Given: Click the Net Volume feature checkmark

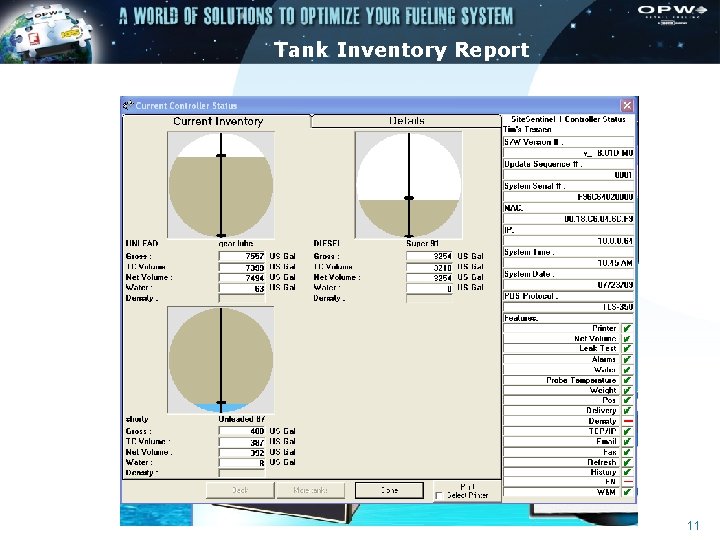Looking at the screenshot, I should (x=627, y=338).
